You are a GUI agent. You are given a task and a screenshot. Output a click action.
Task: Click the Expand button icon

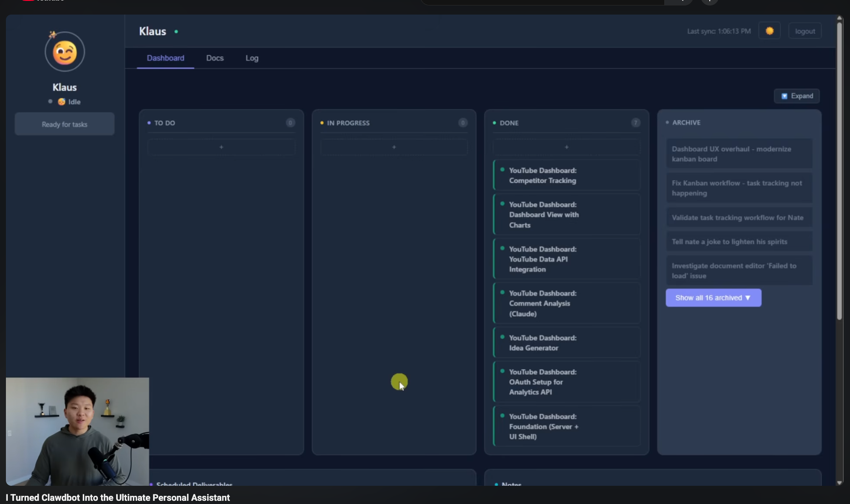(784, 96)
